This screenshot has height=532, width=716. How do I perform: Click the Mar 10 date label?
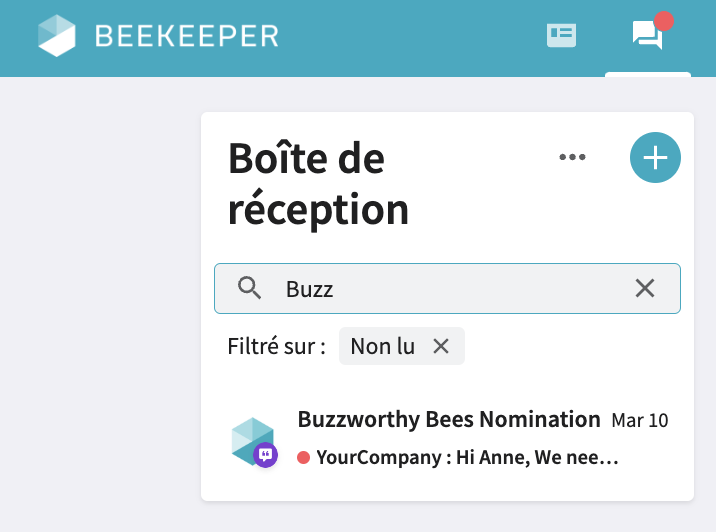(639, 420)
